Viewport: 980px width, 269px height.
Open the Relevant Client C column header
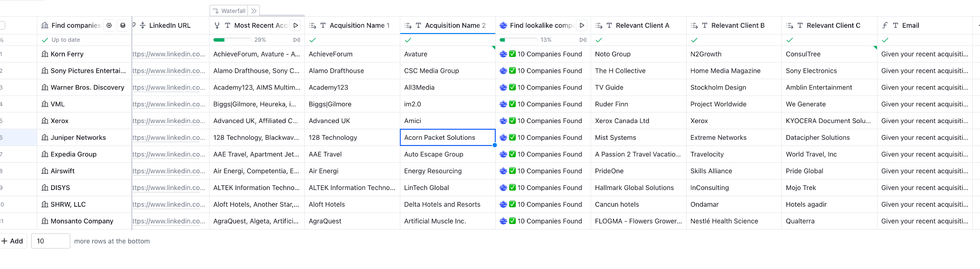[829, 25]
